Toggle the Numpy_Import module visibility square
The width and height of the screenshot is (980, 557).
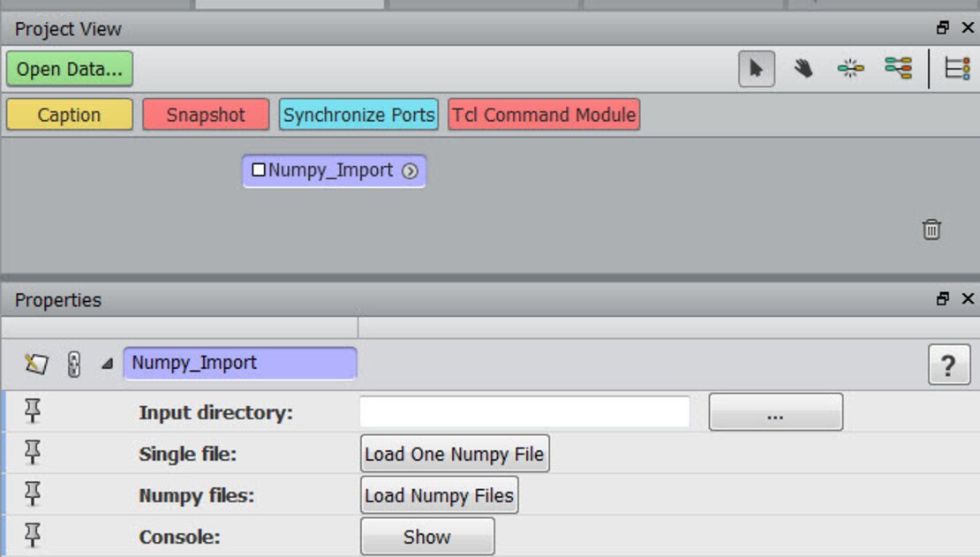point(259,170)
